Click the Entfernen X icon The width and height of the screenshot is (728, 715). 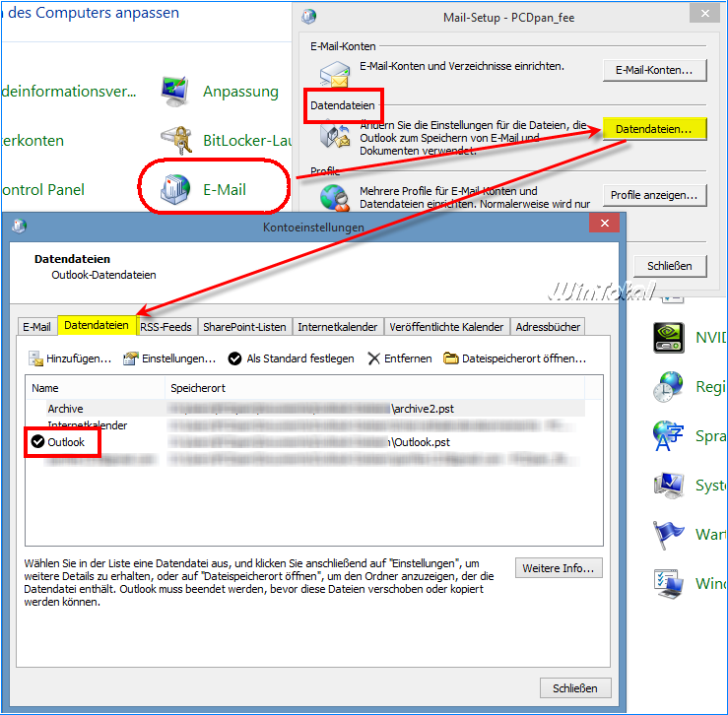pyautogui.click(x=373, y=358)
